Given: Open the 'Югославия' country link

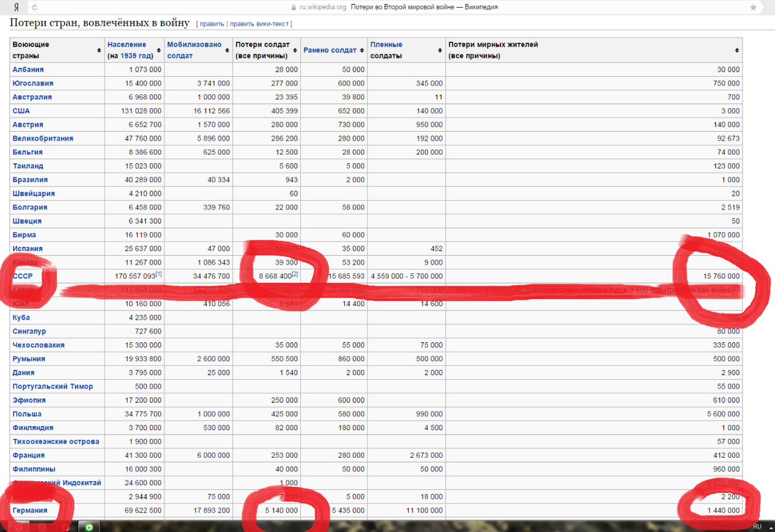Looking at the screenshot, I should pos(32,83).
